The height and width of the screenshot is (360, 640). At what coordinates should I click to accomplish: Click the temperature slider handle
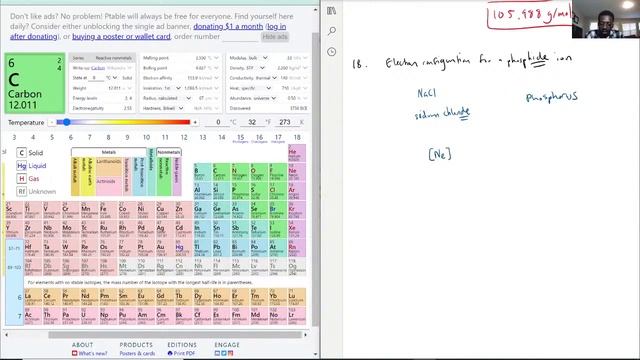66,122
